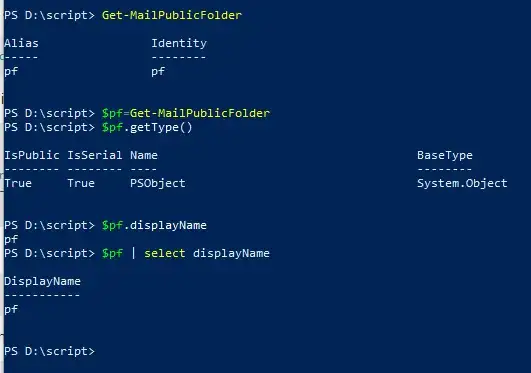Click the pf value under DisplayName

click(x=11, y=310)
